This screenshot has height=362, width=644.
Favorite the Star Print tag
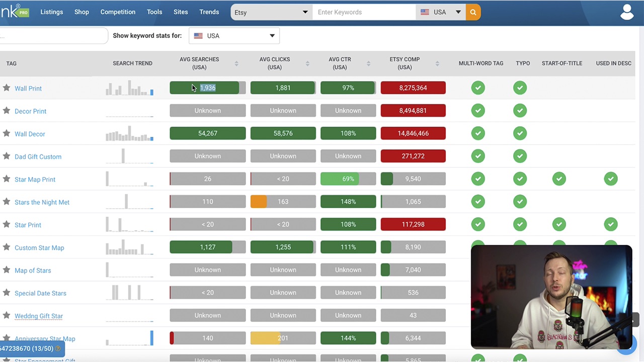tap(7, 224)
